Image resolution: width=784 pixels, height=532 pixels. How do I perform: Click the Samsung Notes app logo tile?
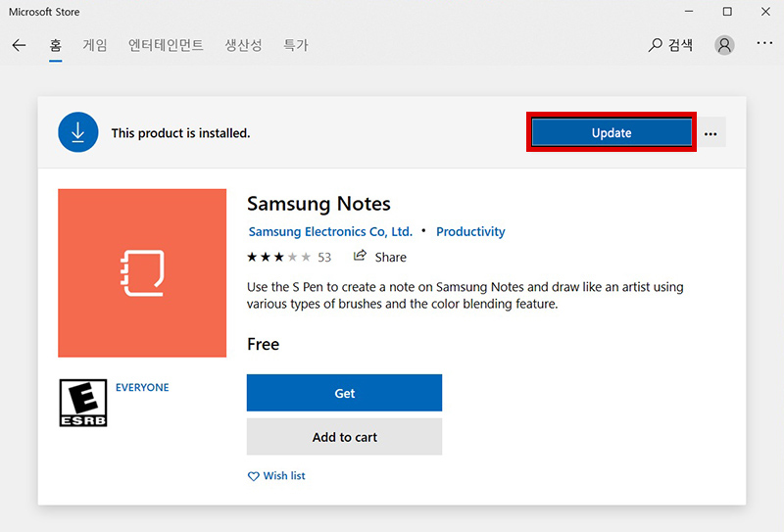coord(142,273)
